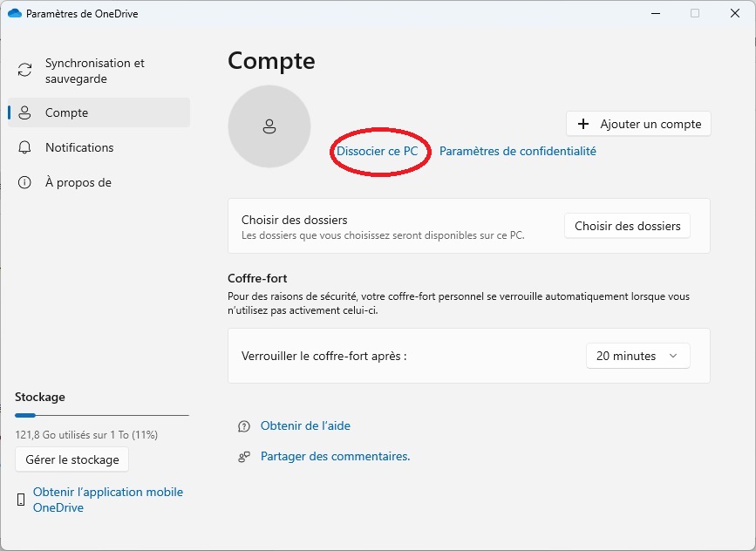Viewport: 756px width, 551px height.
Task: Go to Notifications settings
Action: coord(99,147)
